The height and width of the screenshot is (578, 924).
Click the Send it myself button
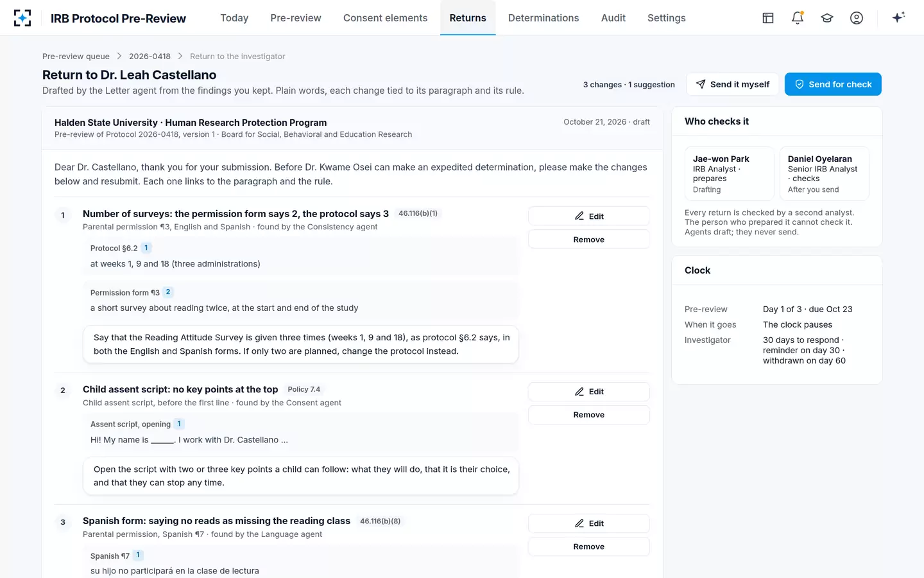(x=733, y=84)
